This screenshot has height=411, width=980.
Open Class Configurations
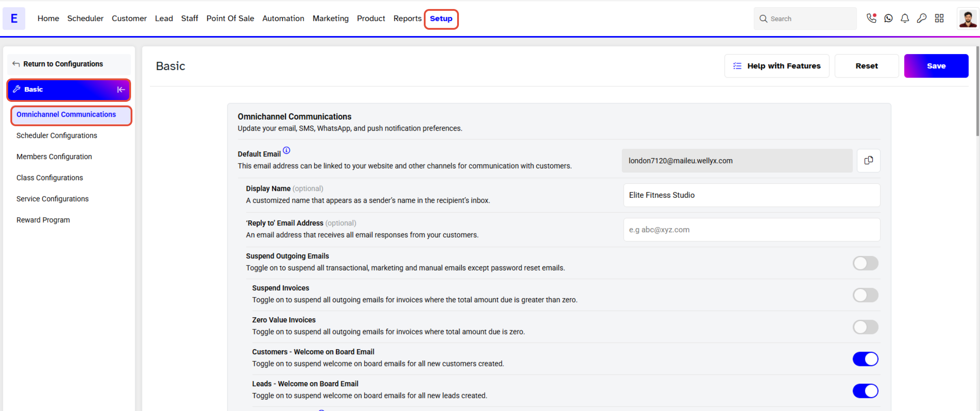pos(50,178)
